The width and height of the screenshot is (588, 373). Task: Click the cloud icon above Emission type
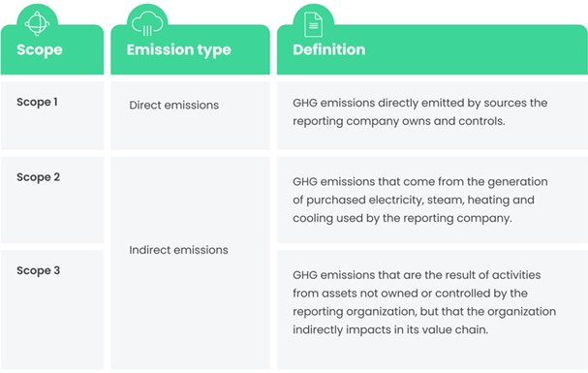pos(147,23)
